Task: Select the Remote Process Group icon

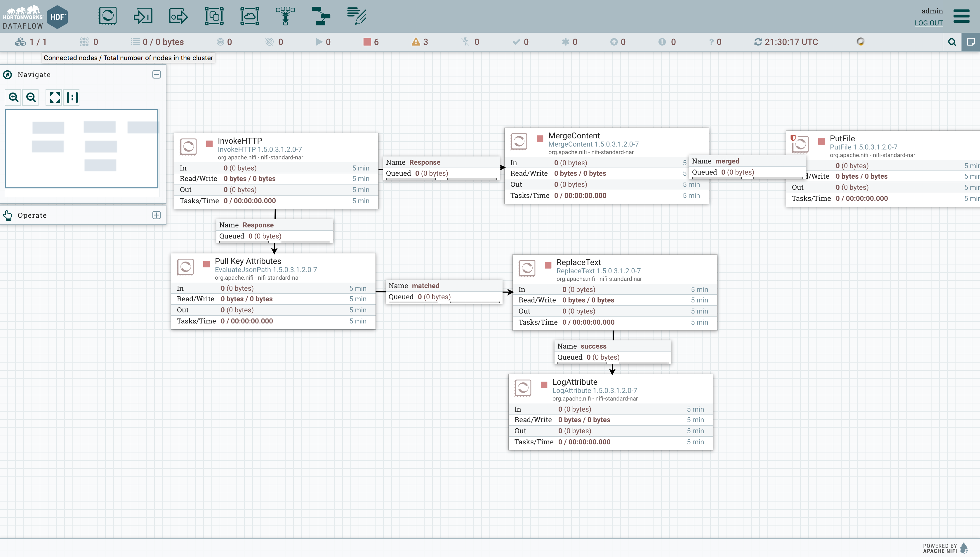Action: point(249,16)
